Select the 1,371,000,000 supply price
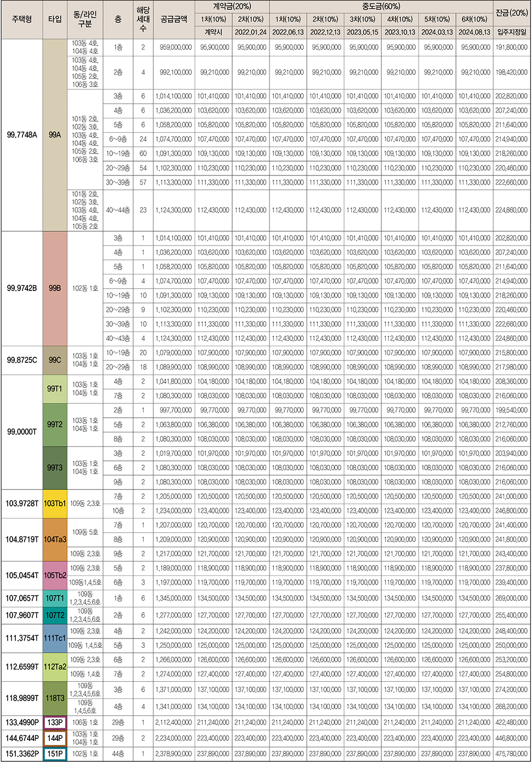532x764 pixels. point(174,690)
